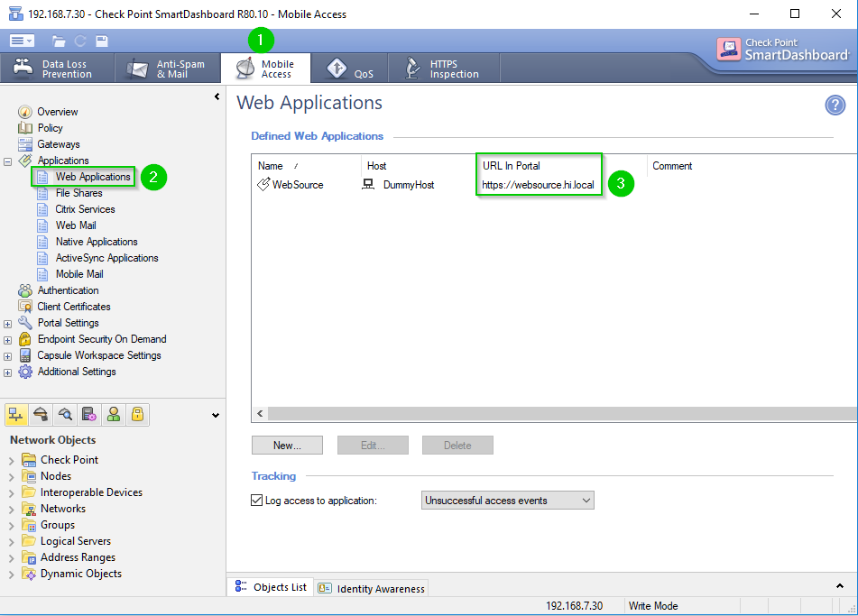858x616 pixels.
Task: Click the table's left scroll arrow
Action: pyautogui.click(x=260, y=414)
